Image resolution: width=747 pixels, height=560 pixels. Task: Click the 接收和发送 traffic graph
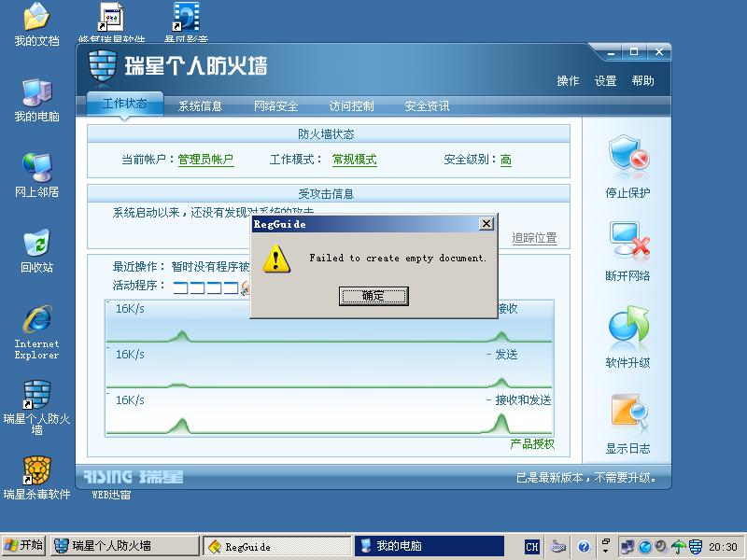330,413
